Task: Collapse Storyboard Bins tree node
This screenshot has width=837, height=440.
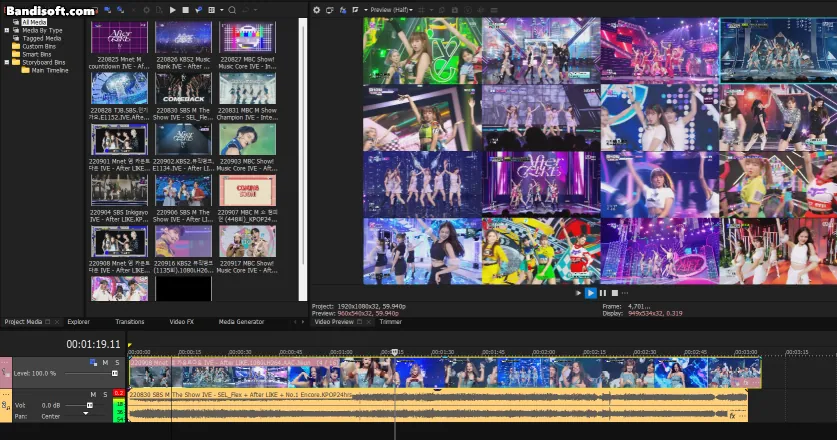Action: click(x=6, y=62)
